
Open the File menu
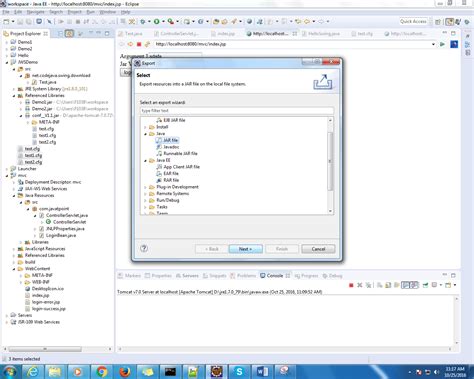click(x=6, y=12)
